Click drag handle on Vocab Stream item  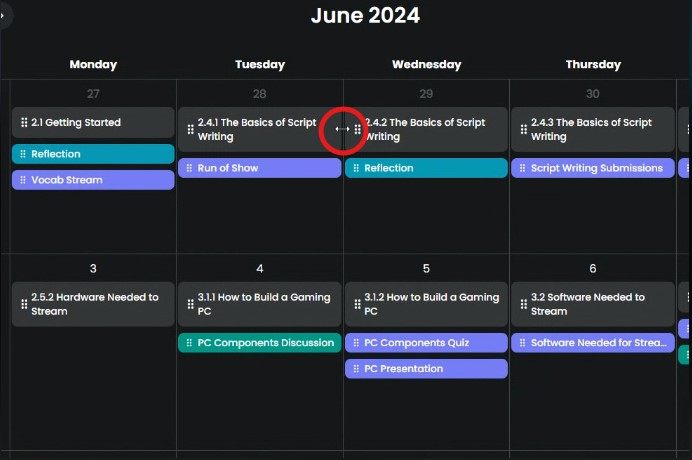(x=22, y=180)
